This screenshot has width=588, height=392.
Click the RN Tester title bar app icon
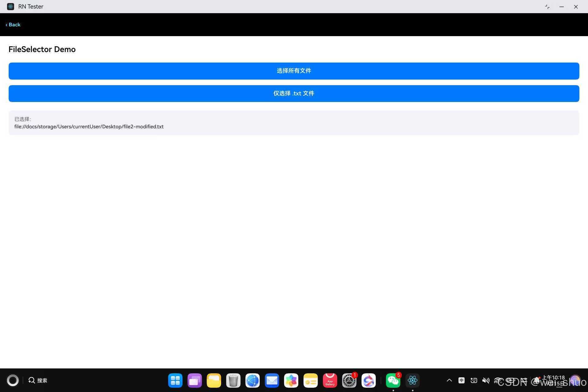pyautogui.click(x=10, y=6)
